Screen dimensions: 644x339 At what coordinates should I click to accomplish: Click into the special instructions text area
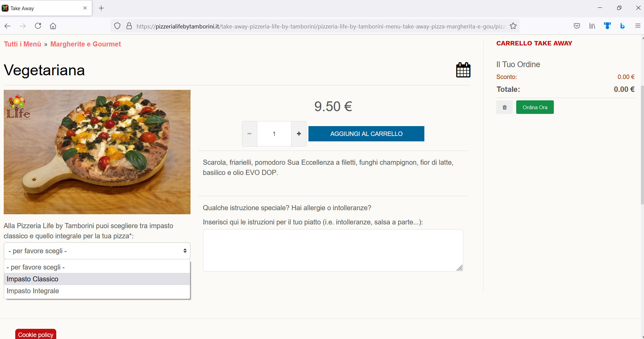tap(333, 250)
